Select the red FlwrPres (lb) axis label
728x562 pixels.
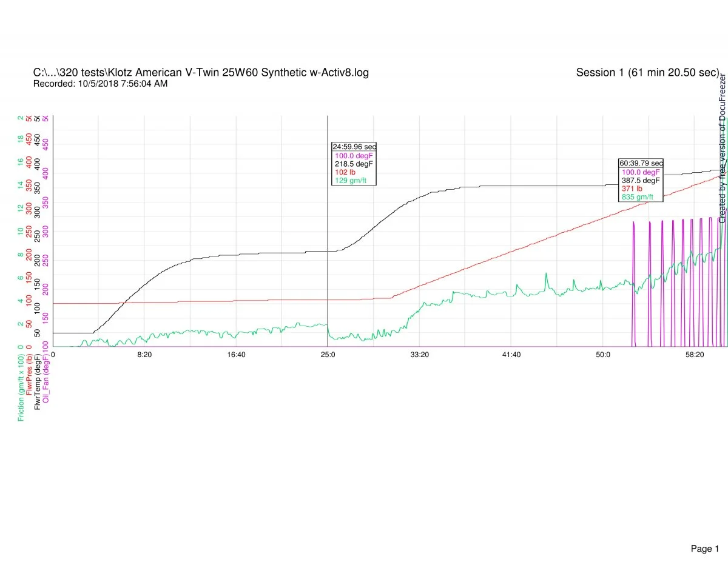(29, 380)
